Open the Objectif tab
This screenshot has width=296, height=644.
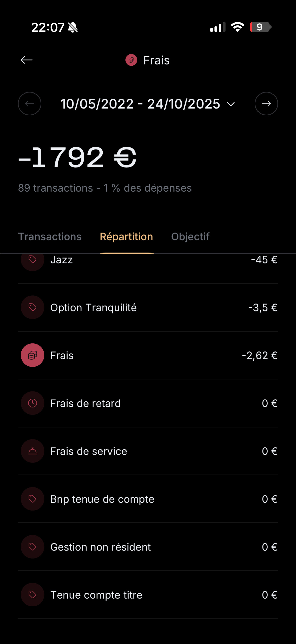[190, 237]
